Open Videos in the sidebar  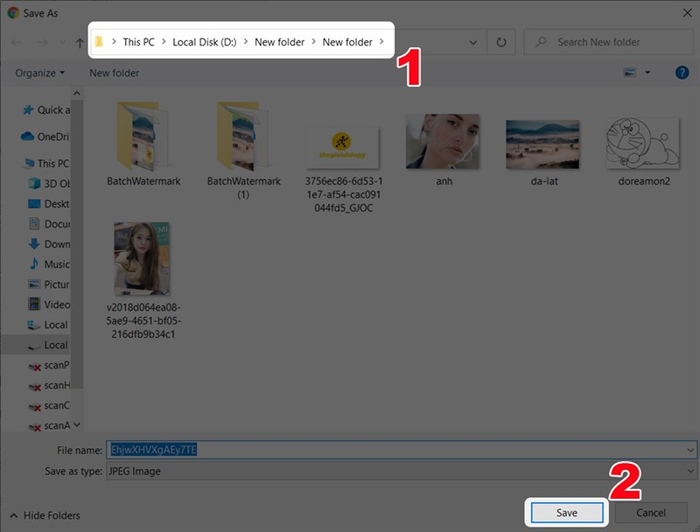coord(49,305)
